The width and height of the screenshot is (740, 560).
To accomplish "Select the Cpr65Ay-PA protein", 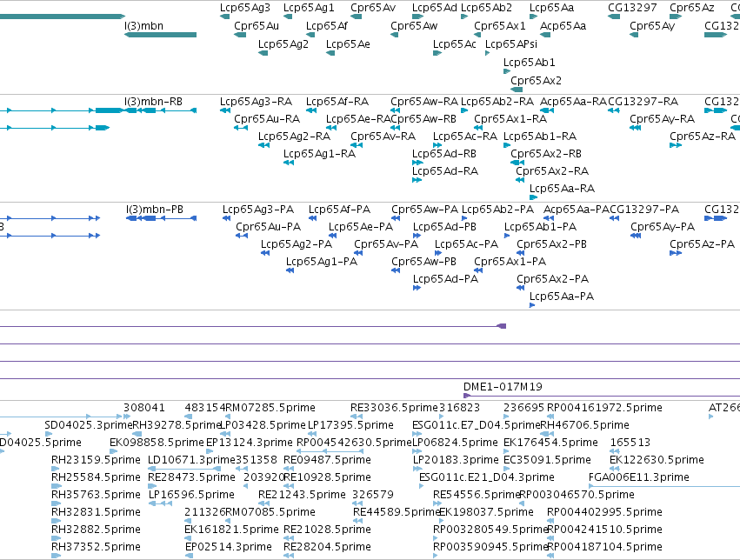I will [x=663, y=227].
